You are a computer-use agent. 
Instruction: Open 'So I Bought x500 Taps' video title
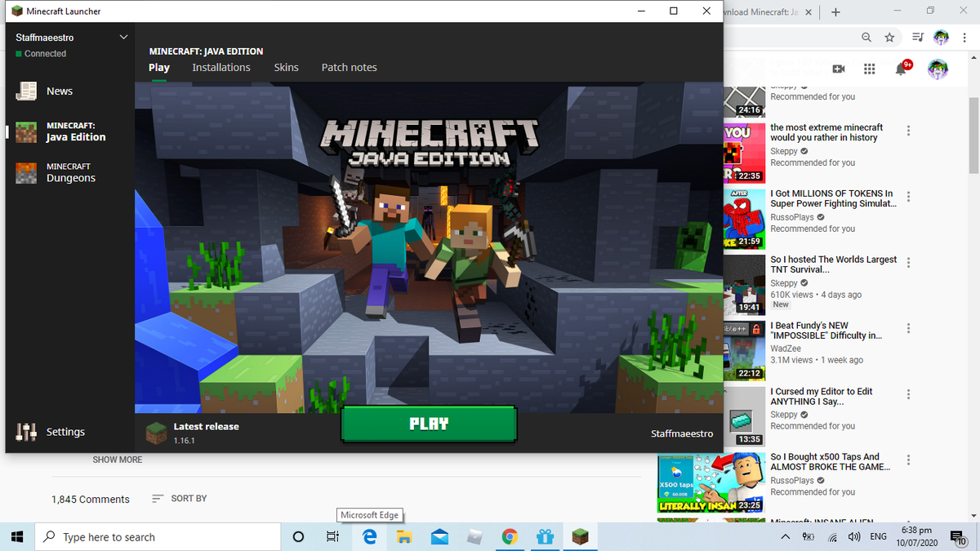(x=831, y=462)
